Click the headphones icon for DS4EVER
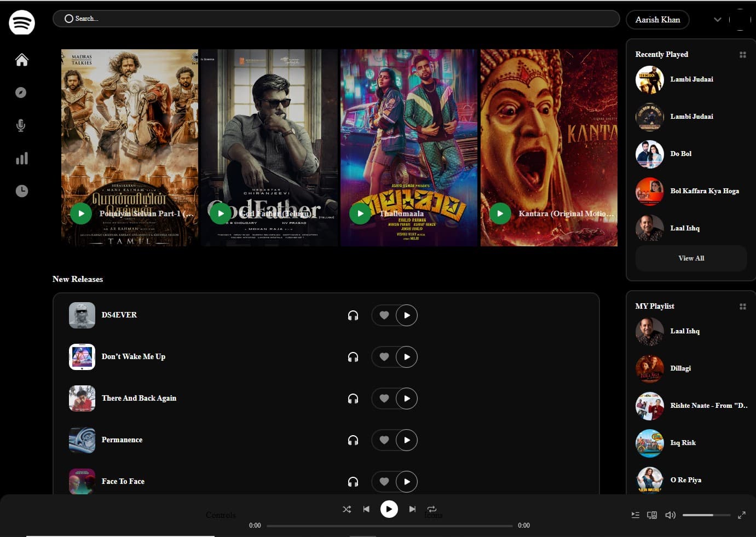This screenshot has width=756, height=537. coord(353,315)
